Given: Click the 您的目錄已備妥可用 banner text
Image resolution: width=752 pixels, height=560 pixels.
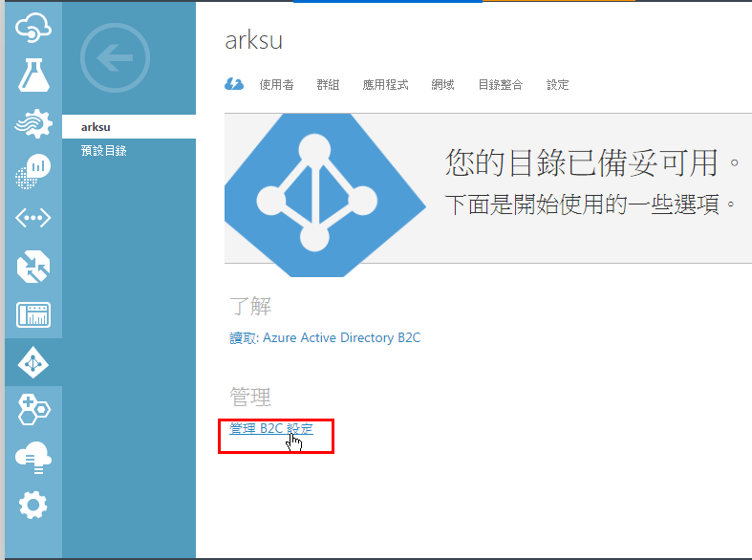Looking at the screenshot, I should pos(591,162).
